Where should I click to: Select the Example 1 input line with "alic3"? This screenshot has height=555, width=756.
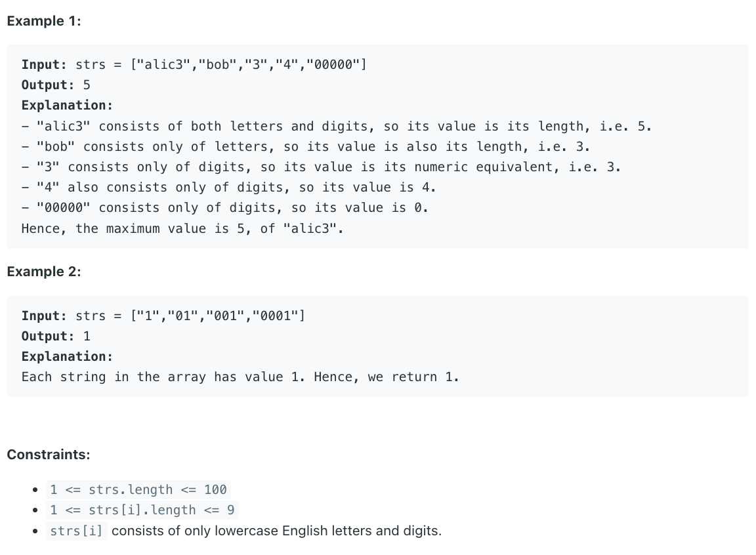[194, 64]
